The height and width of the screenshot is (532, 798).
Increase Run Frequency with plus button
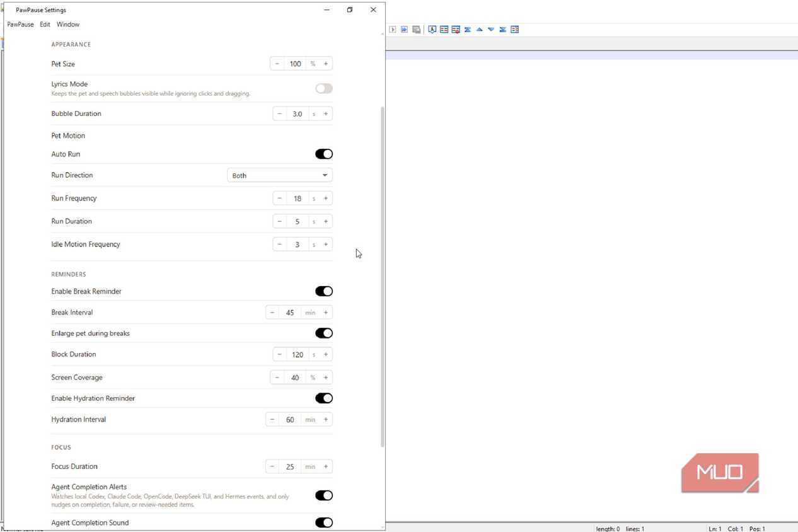pyautogui.click(x=326, y=199)
